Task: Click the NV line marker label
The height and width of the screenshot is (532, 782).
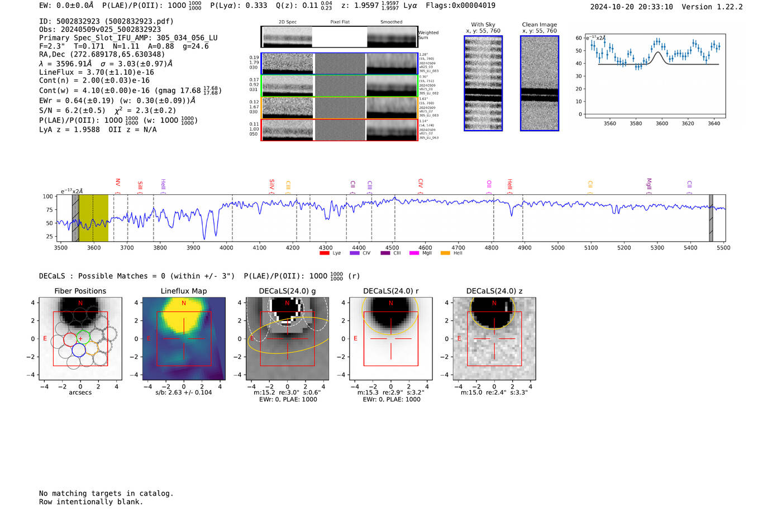Action: [x=118, y=183]
